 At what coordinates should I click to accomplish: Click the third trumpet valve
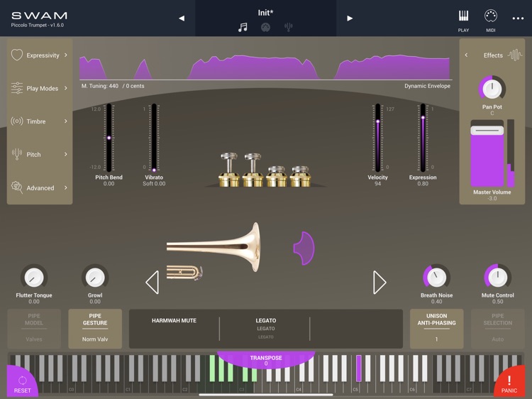point(276,176)
